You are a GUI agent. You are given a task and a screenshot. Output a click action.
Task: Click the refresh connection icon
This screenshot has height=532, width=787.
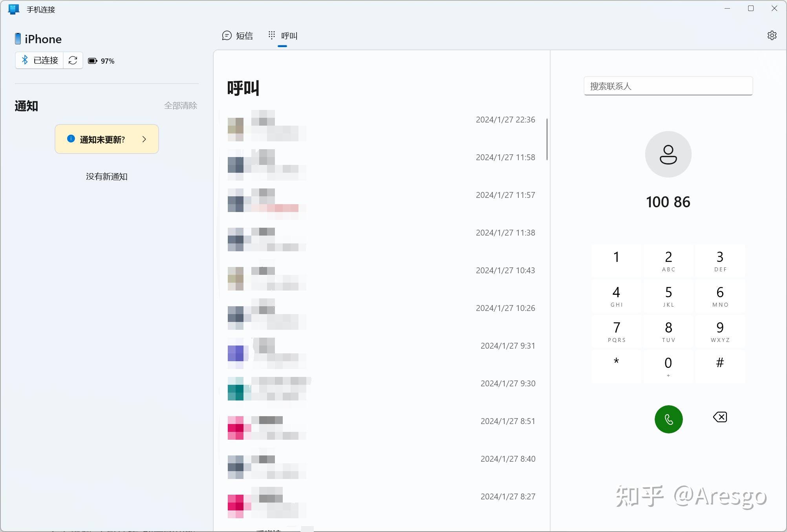click(x=73, y=60)
